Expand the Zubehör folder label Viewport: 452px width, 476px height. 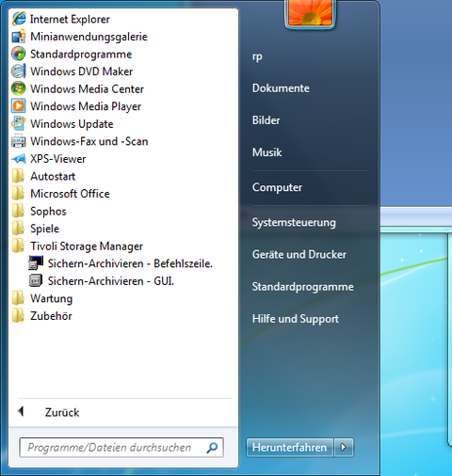point(51,316)
